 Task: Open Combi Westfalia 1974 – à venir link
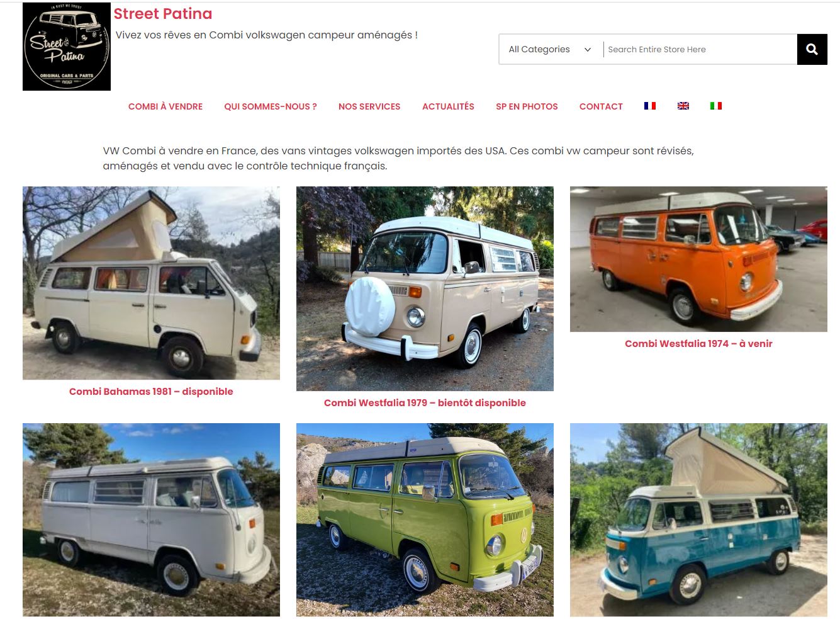(698, 343)
